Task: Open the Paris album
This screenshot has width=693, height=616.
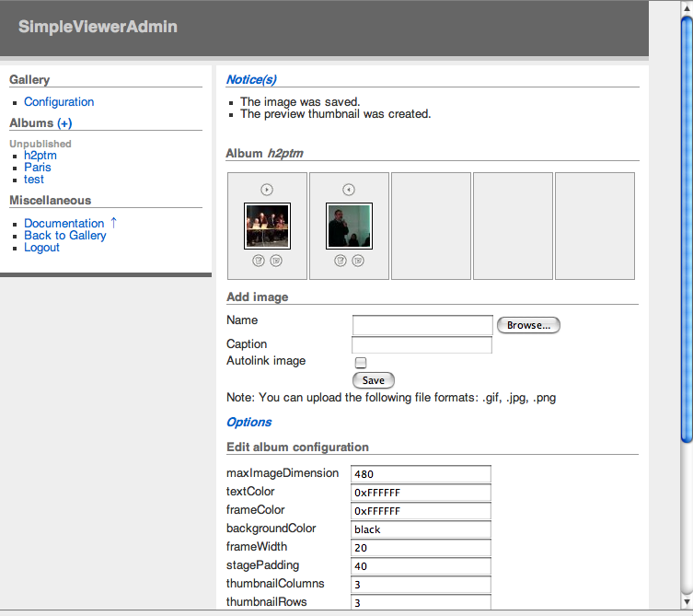Action: point(38,168)
